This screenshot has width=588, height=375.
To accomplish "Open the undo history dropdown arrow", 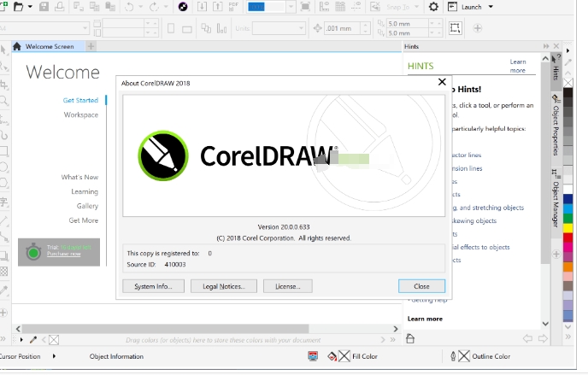I will point(141,7).
